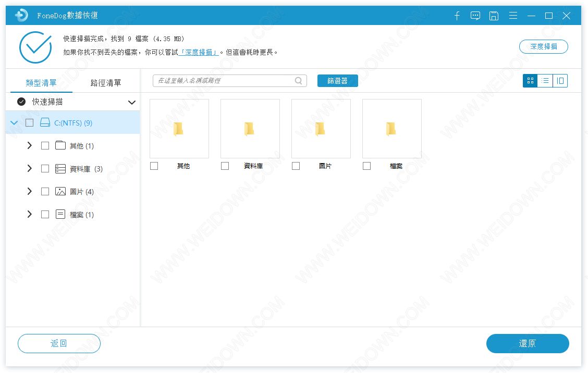Screen dimensions: 588x373
Task: Expand the 資料庫 (3) tree node
Action: 30,169
